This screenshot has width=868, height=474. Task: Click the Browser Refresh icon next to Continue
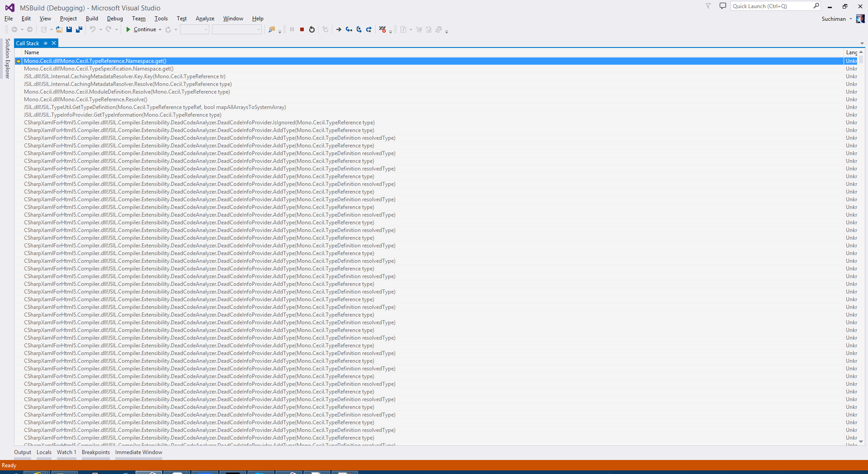pyautogui.click(x=168, y=29)
